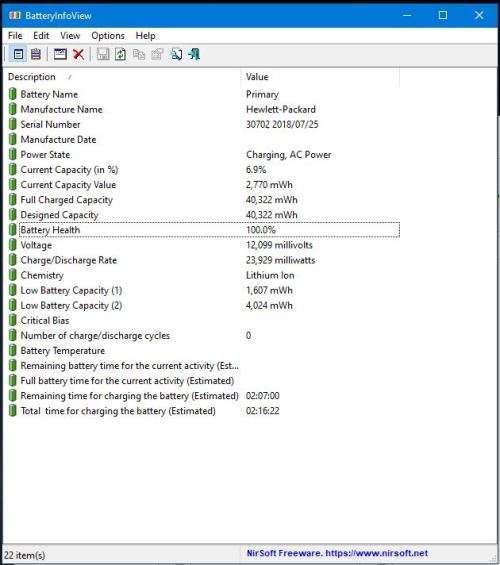
Task: Click the BatteryInfoView app icon in title bar
Action: tap(14, 15)
